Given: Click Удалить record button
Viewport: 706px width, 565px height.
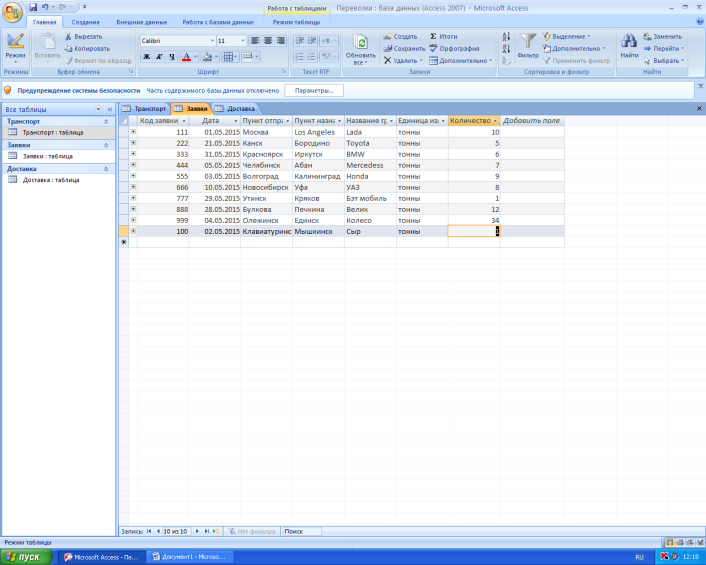Looking at the screenshot, I should point(403,60).
